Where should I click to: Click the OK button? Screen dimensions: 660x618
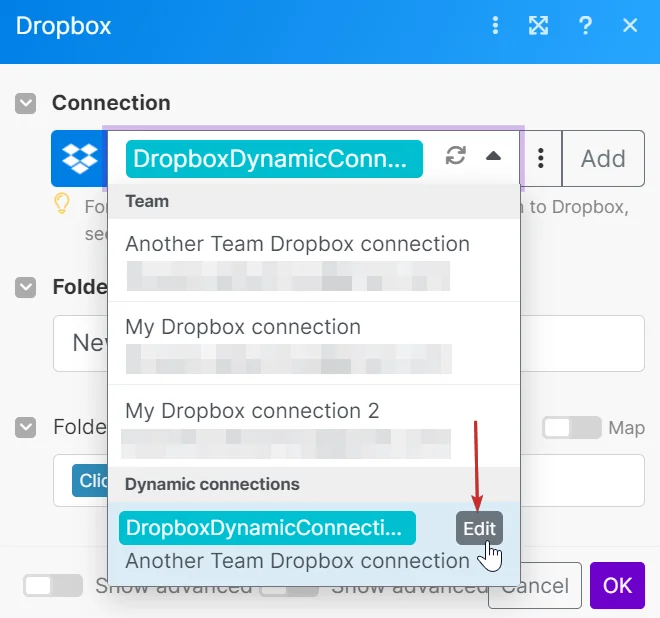pyautogui.click(x=617, y=585)
